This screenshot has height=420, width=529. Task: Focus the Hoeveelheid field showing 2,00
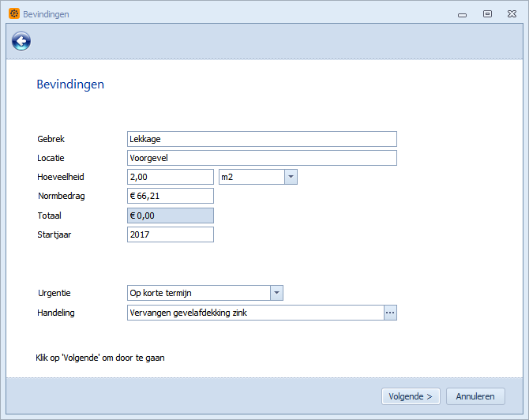[x=170, y=177]
